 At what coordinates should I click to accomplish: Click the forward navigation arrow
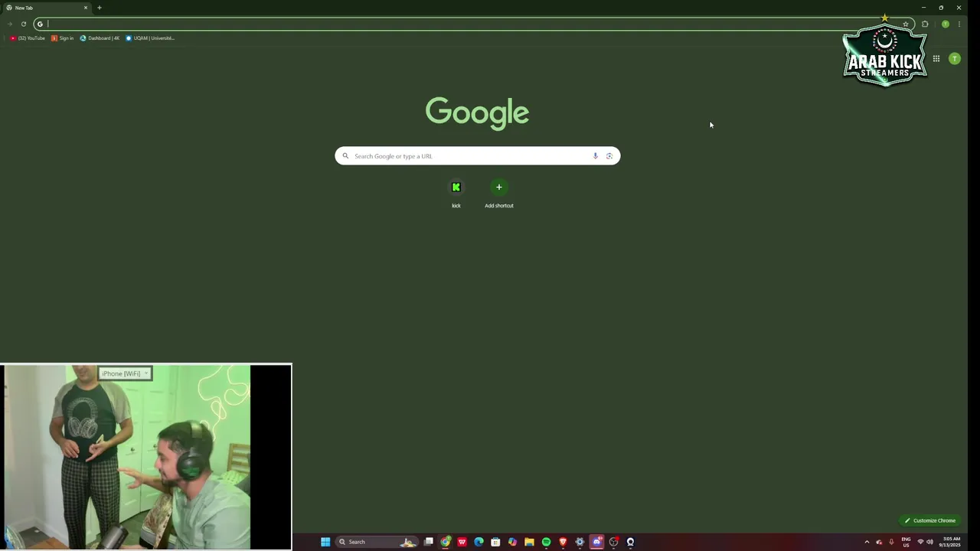10,24
